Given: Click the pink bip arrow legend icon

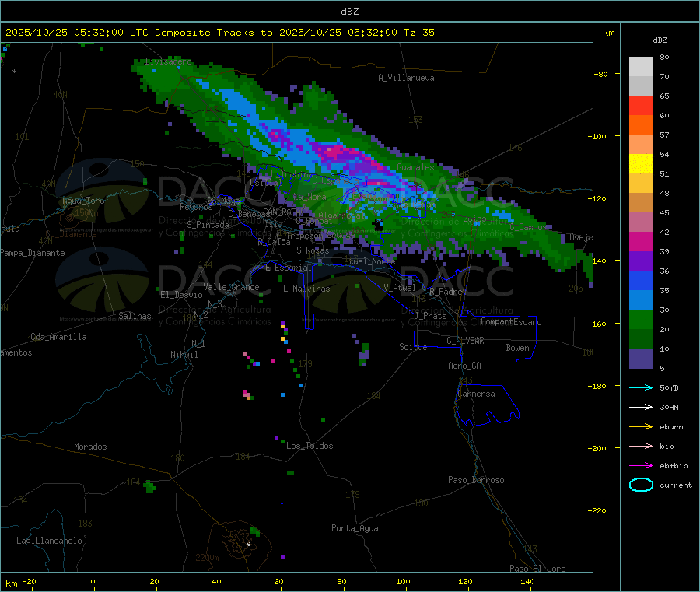Looking at the screenshot, I should click(641, 446).
